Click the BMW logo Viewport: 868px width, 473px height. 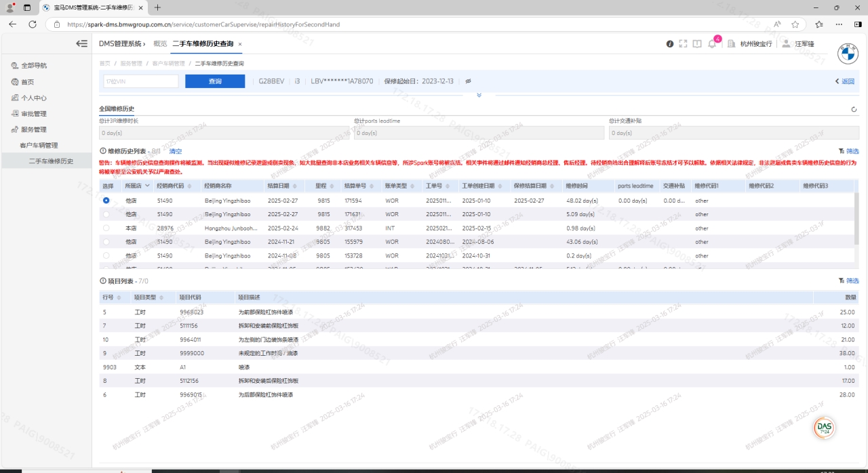click(848, 54)
